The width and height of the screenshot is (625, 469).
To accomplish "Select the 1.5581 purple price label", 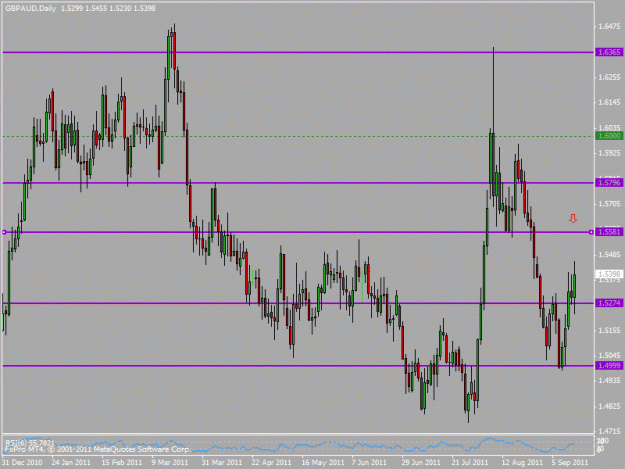I will tap(609, 232).
